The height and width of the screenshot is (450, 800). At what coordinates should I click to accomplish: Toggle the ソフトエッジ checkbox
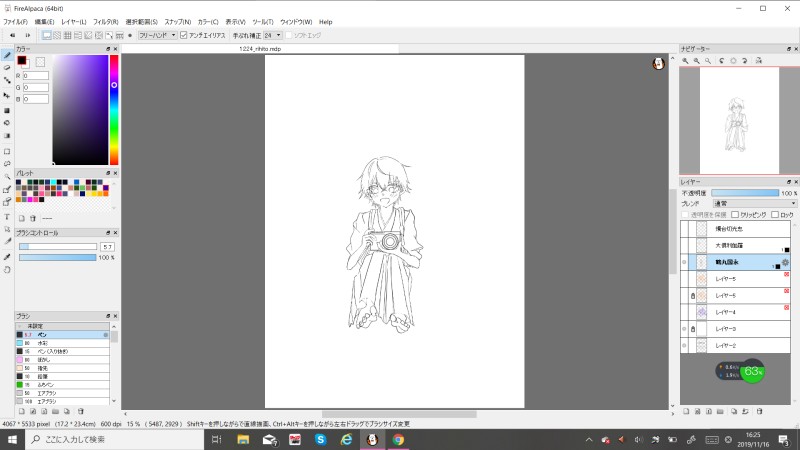[x=288, y=35]
